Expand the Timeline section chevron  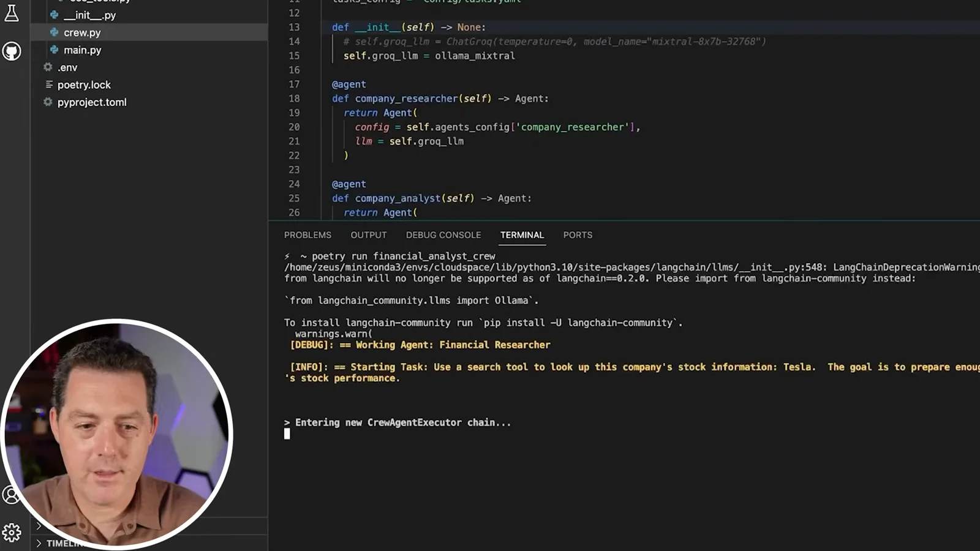click(39, 543)
